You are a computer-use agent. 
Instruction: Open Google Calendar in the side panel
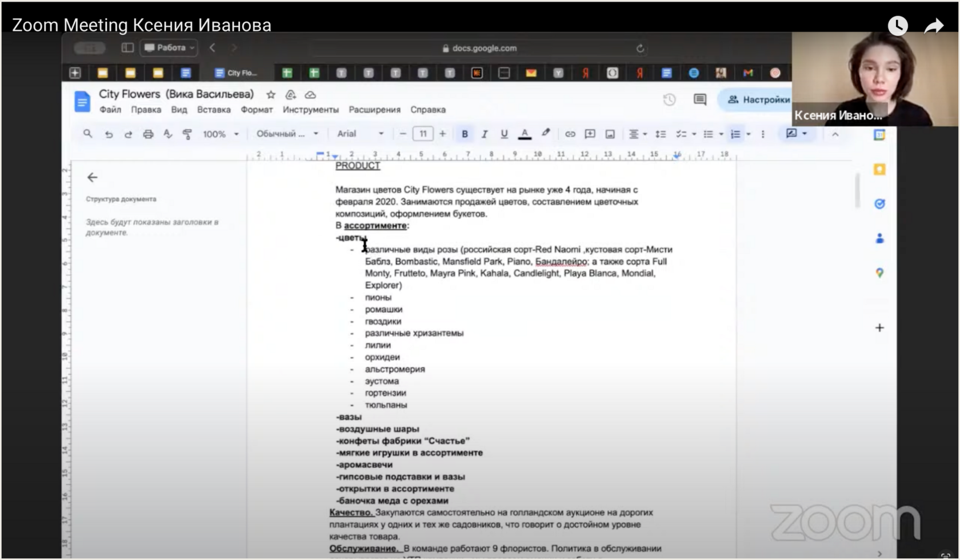click(x=879, y=135)
